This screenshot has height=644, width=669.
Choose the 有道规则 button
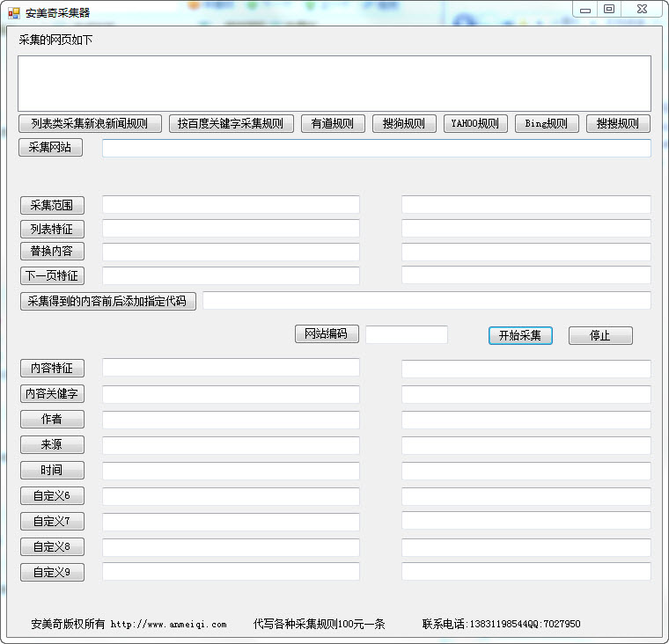pyautogui.click(x=333, y=123)
